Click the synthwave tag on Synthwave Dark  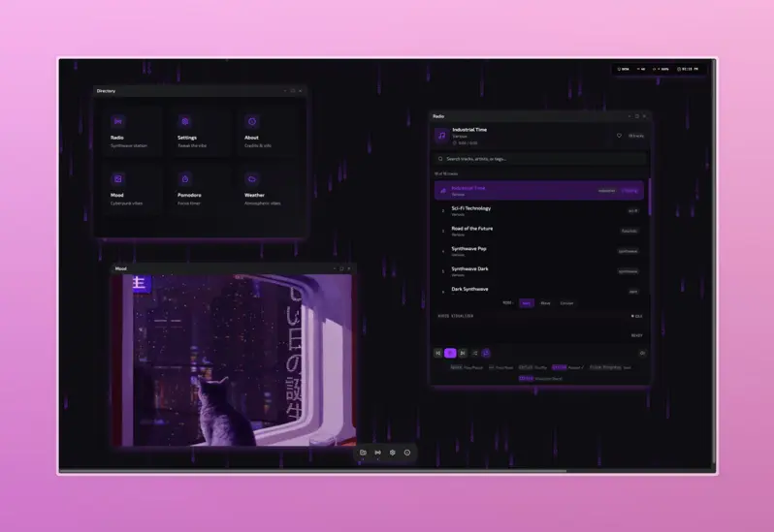629,271
